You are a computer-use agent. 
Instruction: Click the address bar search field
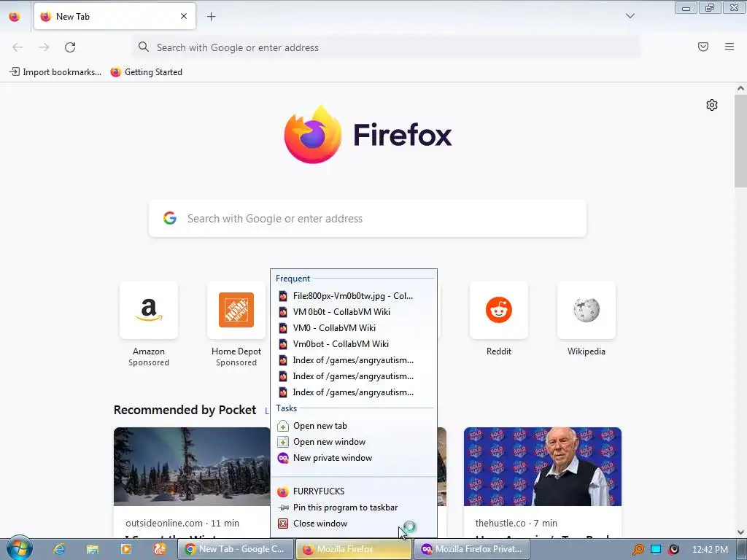[387, 47]
